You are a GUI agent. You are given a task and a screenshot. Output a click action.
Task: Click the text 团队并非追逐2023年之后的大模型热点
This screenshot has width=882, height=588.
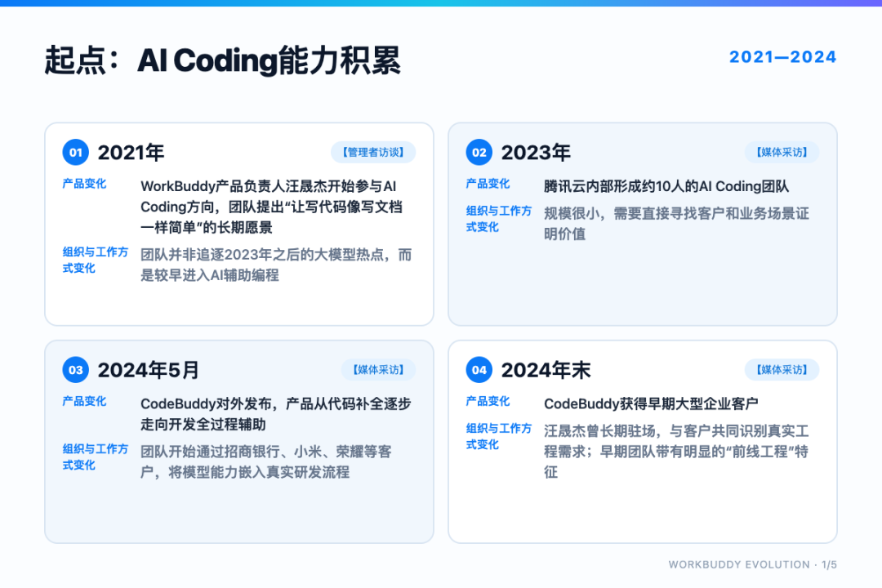pyautogui.click(x=276, y=265)
